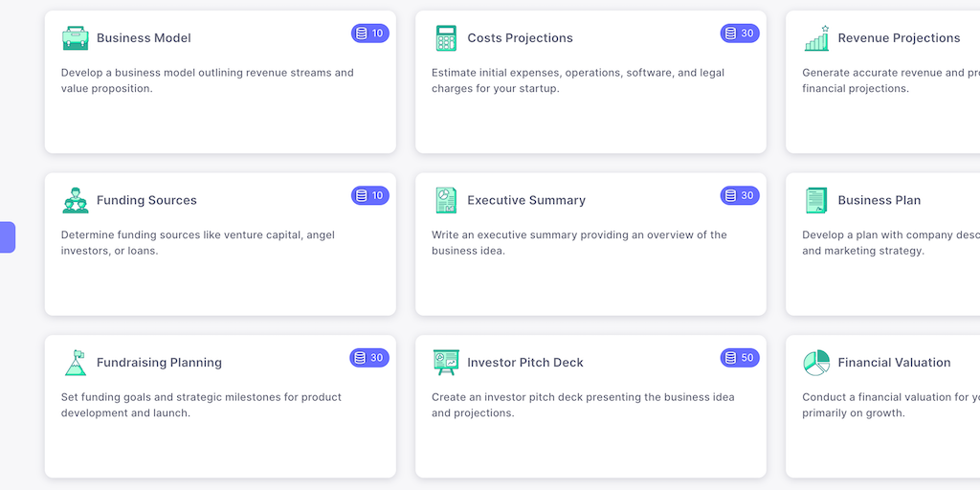Click the Funding Sources people icon

pos(75,200)
